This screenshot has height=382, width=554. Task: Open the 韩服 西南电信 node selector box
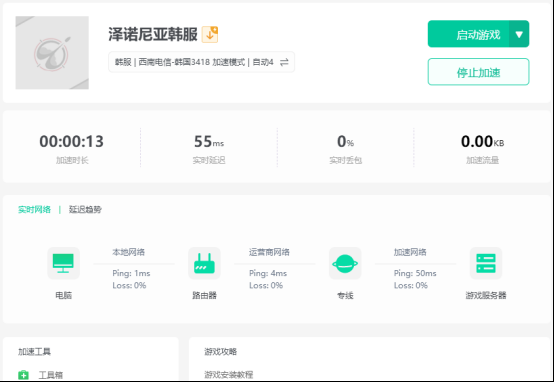click(x=201, y=62)
